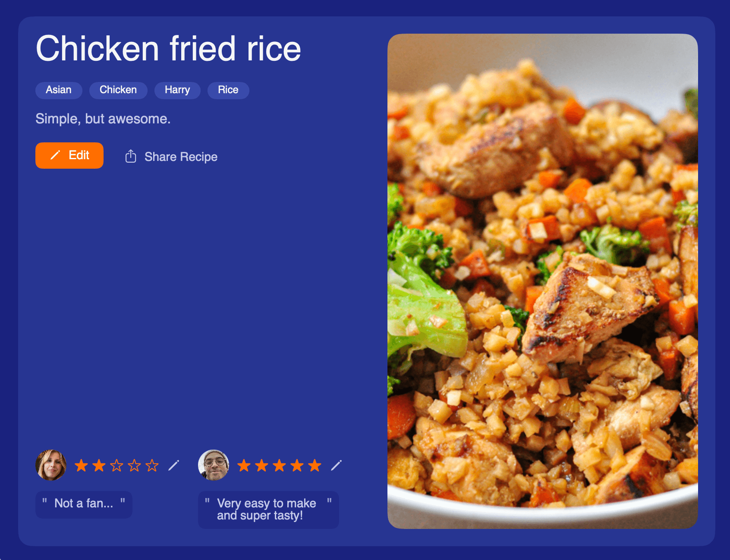
Task: Click the 'Very easy to make' comment box
Action: tap(268, 510)
